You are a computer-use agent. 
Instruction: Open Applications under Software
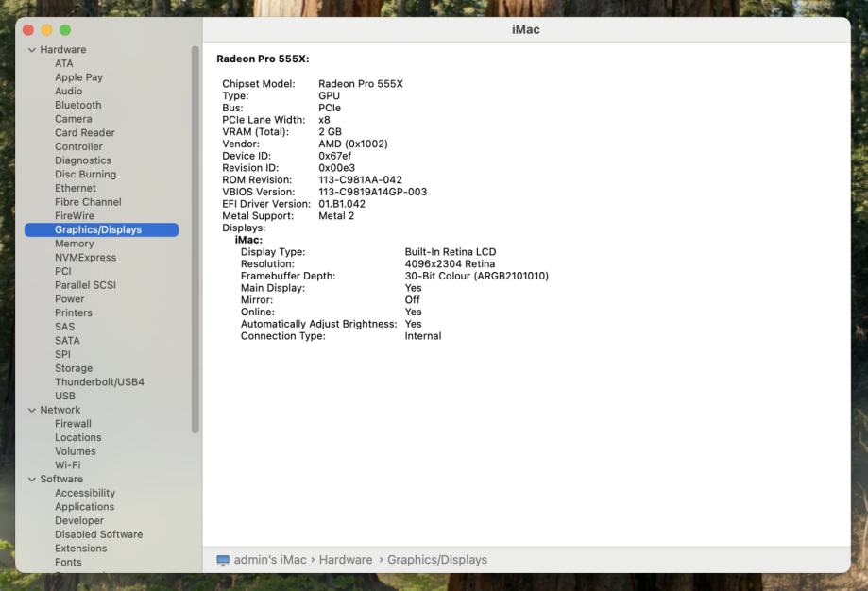click(x=84, y=506)
